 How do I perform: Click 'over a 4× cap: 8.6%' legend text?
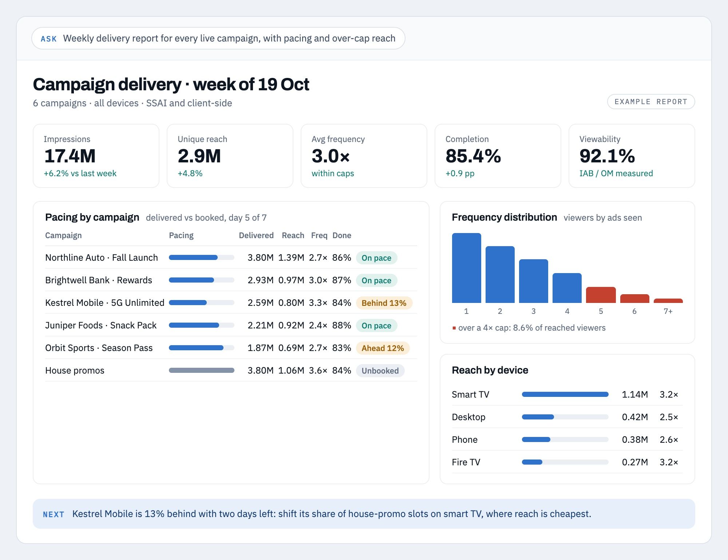click(532, 328)
